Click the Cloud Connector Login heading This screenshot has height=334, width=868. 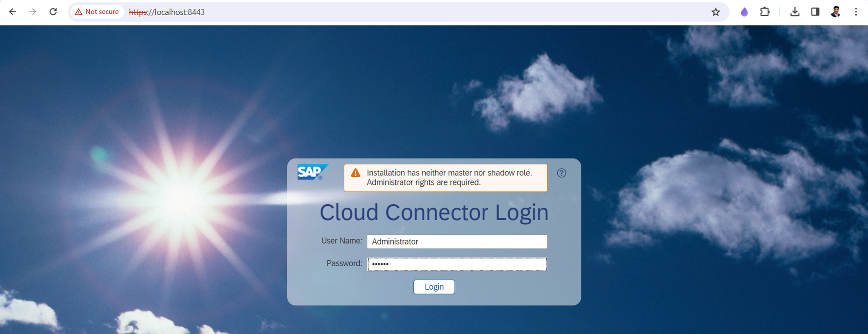point(434,212)
